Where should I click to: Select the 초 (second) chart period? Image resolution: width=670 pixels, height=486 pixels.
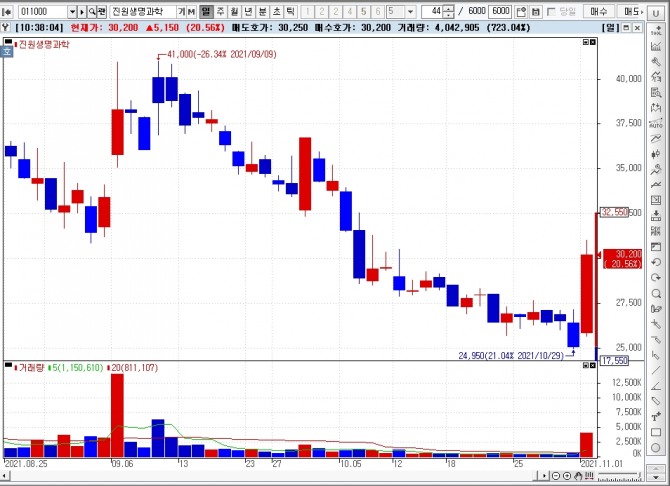click(x=277, y=12)
